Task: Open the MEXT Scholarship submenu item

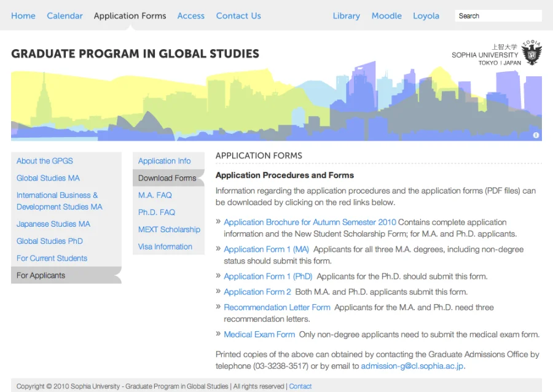Action: 169,230
